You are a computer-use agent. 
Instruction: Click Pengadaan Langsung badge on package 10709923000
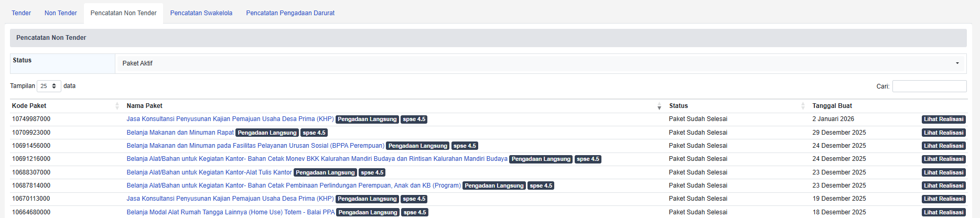click(267, 133)
